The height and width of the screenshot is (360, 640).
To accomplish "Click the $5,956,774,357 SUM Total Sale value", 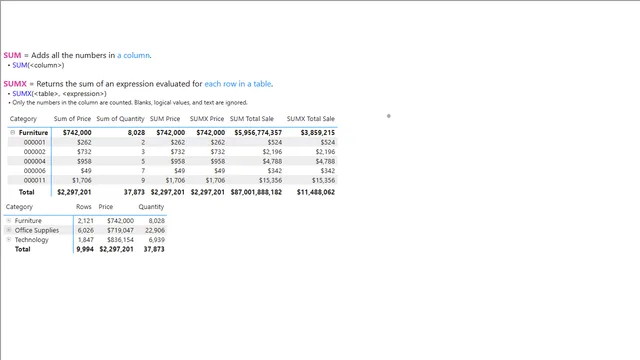I will (x=258, y=133).
